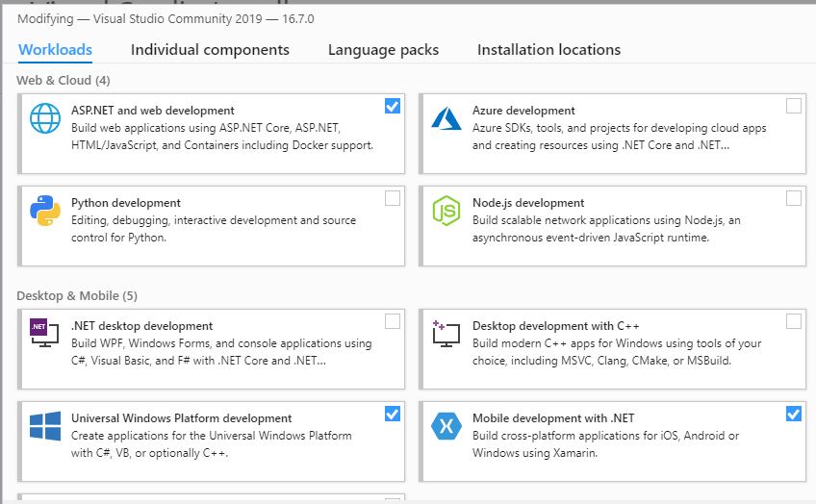Click the Azure development logo icon

pos(446,118)
